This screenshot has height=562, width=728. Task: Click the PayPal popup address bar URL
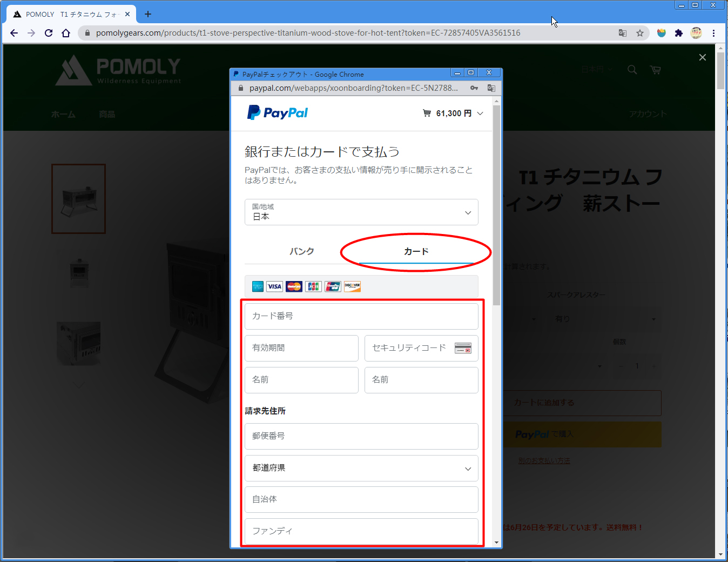pos(353,88)
